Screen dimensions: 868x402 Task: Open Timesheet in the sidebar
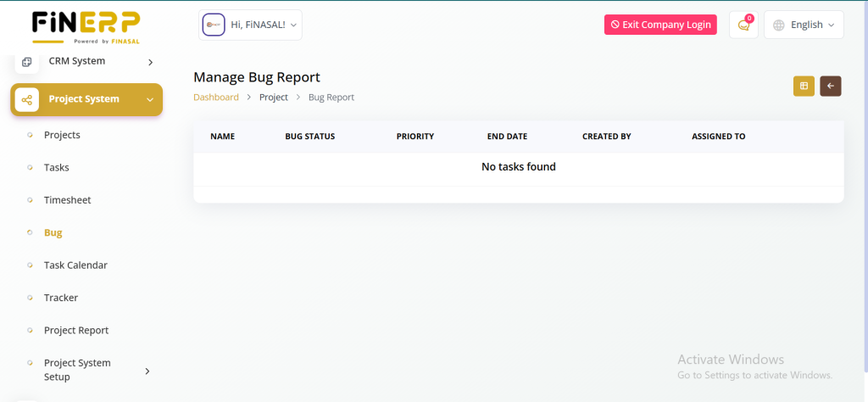[67, 200]
